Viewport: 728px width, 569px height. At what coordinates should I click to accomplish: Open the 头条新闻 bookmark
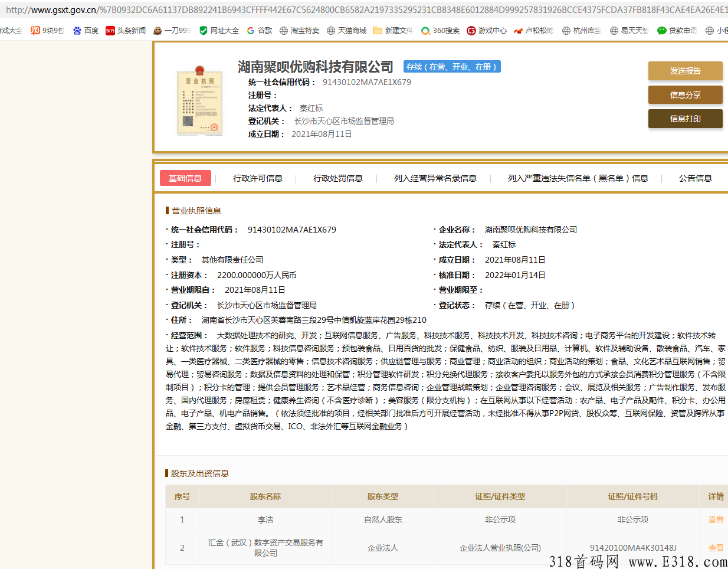(126, 30)
